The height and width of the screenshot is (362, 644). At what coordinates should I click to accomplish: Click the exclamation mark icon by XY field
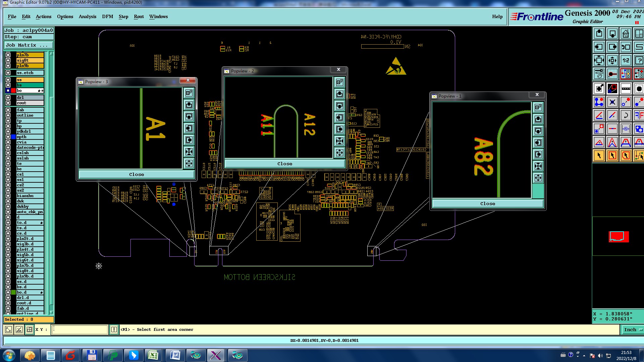coord(114,329)
